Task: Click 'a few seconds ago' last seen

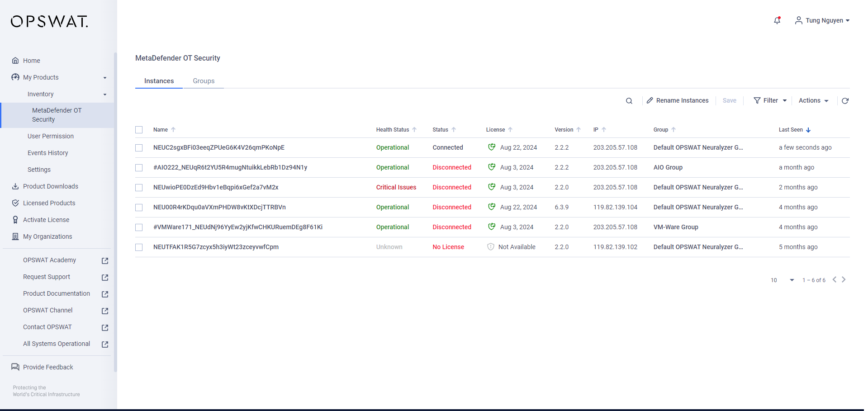Action: 805,147
